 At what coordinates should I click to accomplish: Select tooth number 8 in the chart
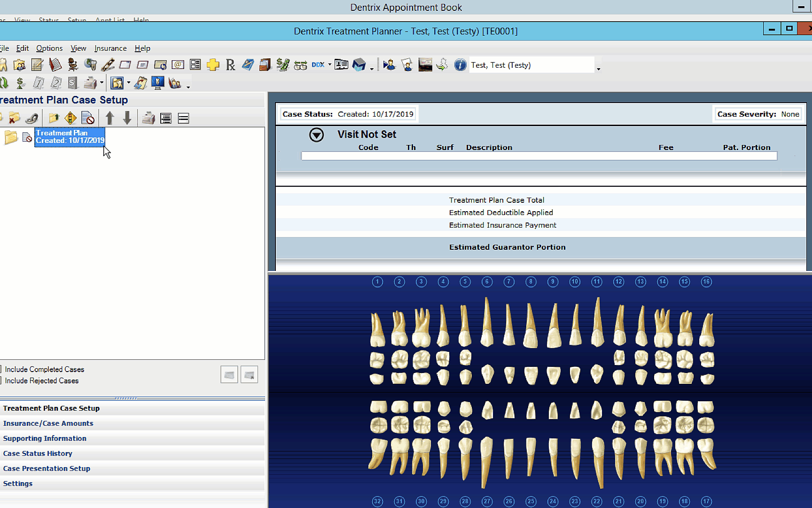tap(531, 325)
